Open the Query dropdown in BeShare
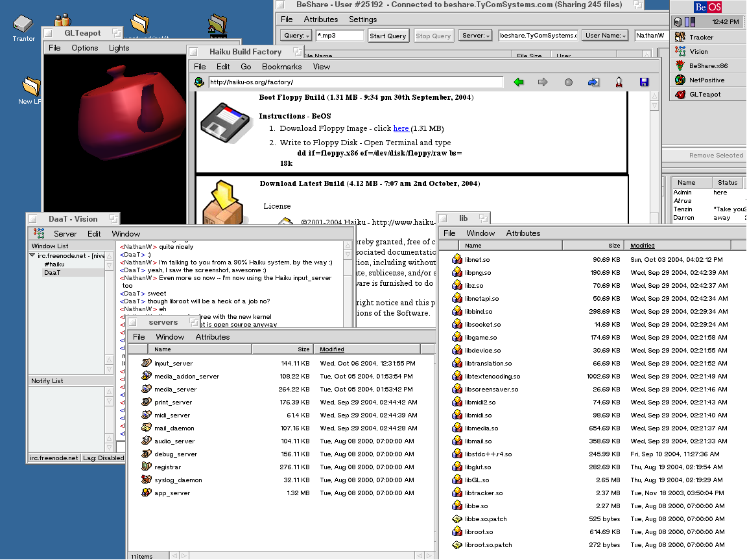Image resolution: width=747 pixels, height=560 pixels. [x=296, y=36]
